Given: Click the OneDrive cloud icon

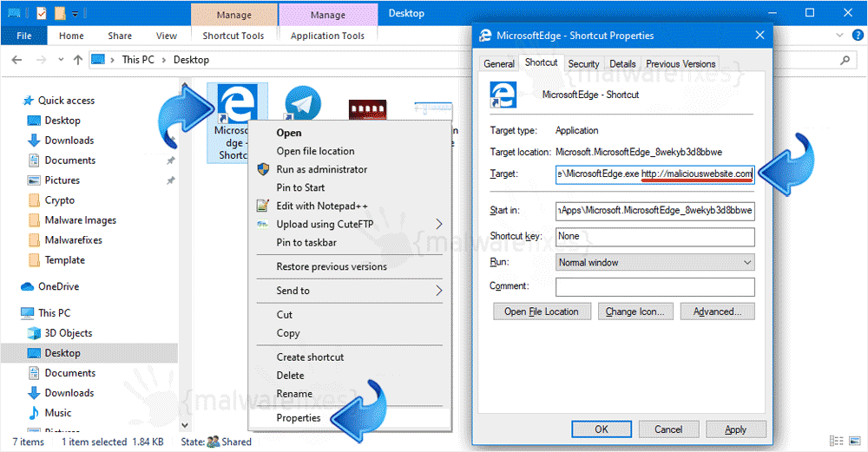Looking at the screenshot, I should pyautogui.click(x=28, y=286).
